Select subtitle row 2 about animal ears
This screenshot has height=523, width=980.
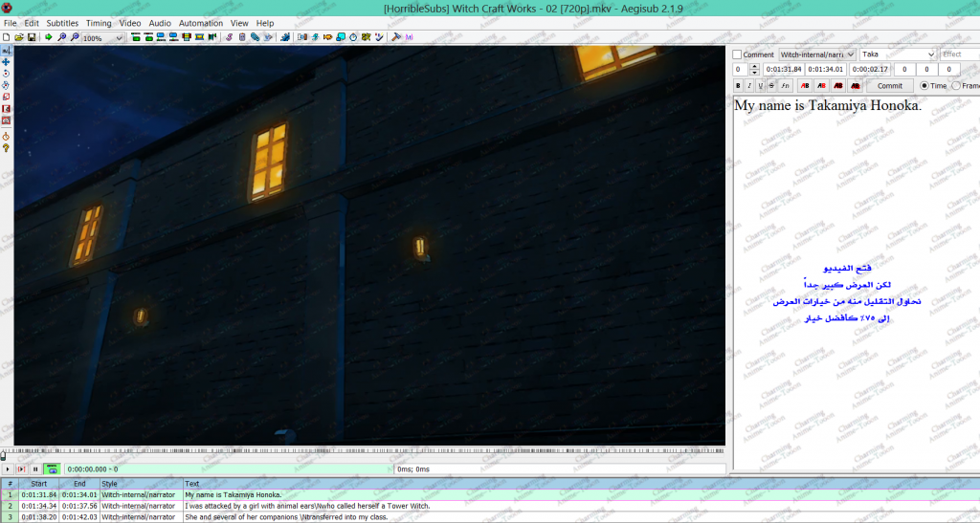click(x=306, y=506)
